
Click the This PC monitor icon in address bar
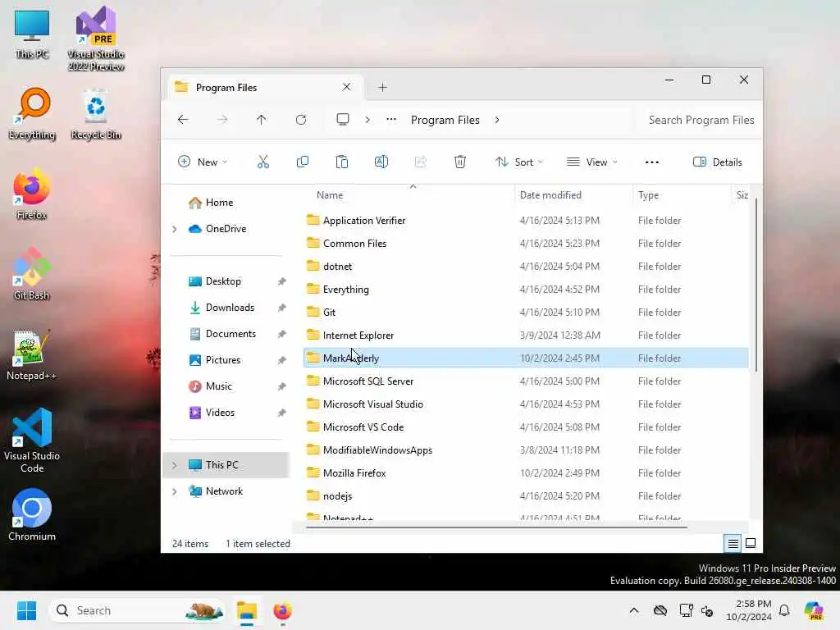point(343,120)
